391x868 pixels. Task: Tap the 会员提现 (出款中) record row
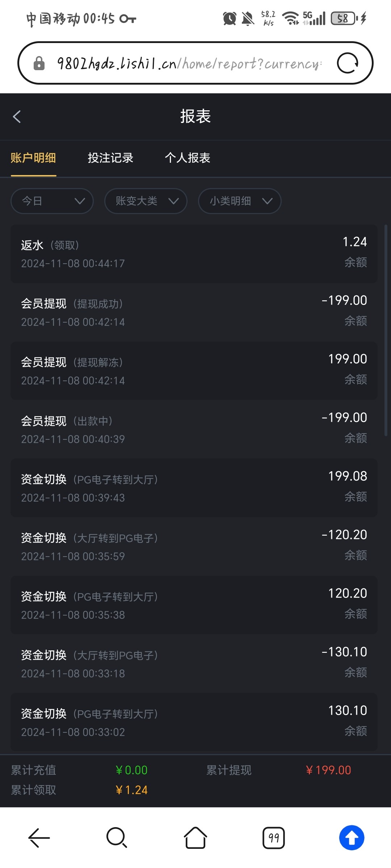click(x=194, y=429)
